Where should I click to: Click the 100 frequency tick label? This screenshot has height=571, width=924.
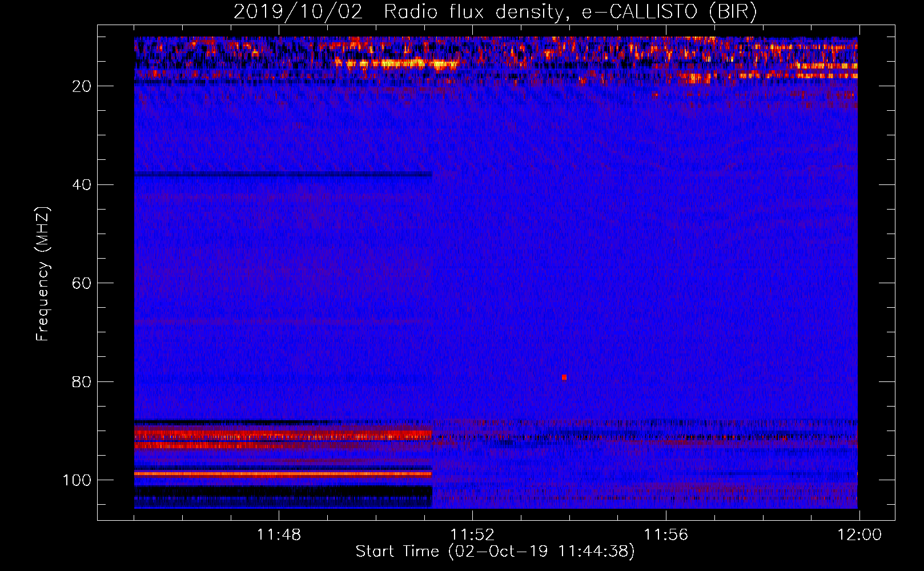77,480
